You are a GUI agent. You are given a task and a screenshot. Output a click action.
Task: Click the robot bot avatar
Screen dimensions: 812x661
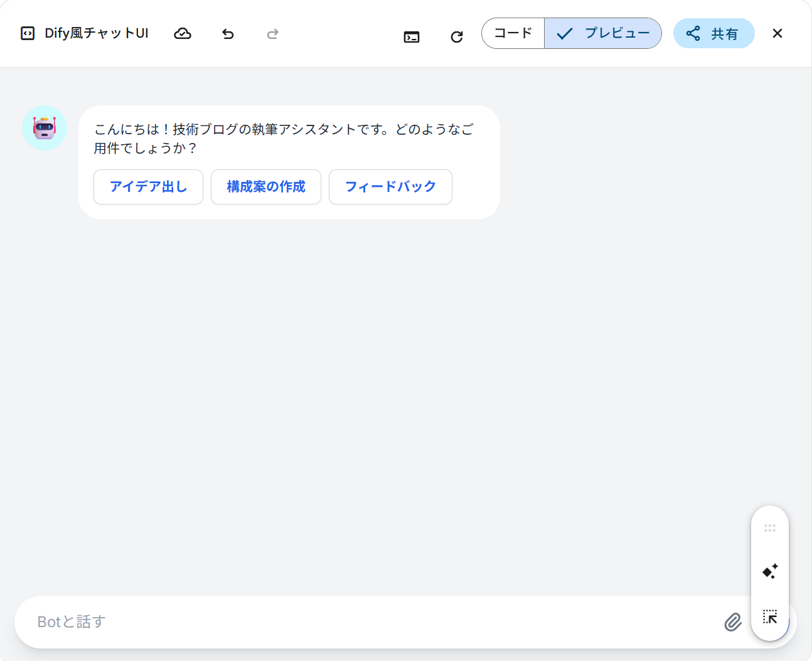[45, 128]
